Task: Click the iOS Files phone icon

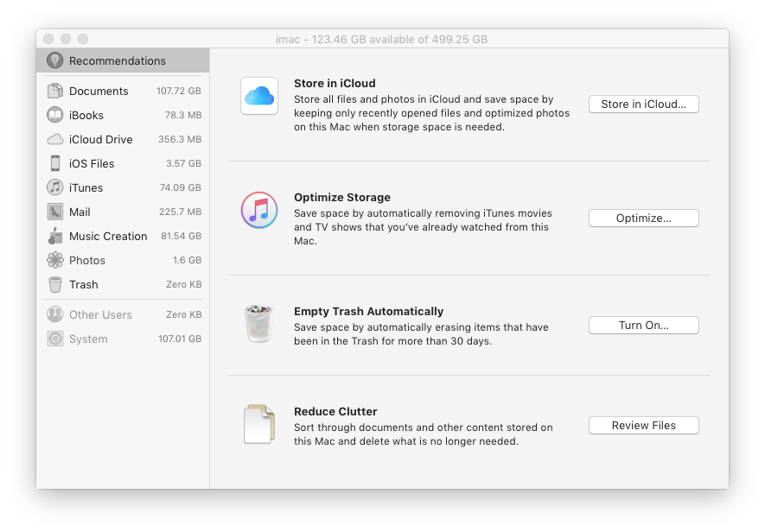Action: 55,163
